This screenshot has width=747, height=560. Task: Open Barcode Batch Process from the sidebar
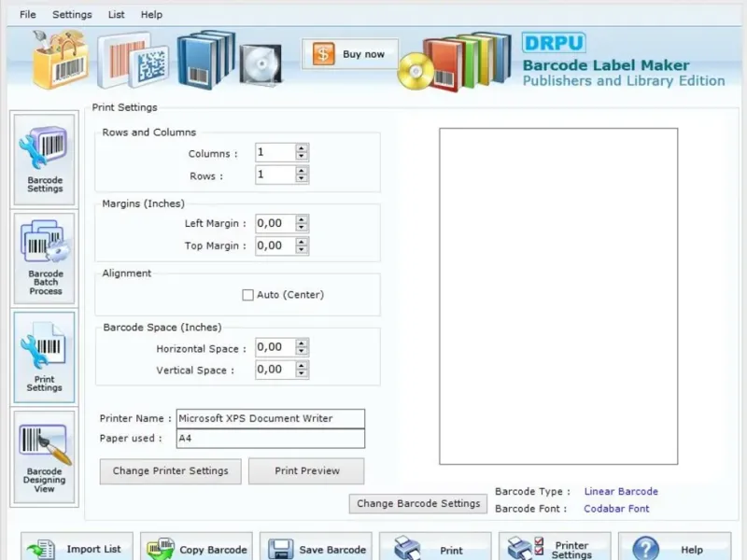click(x=44, y=259)
